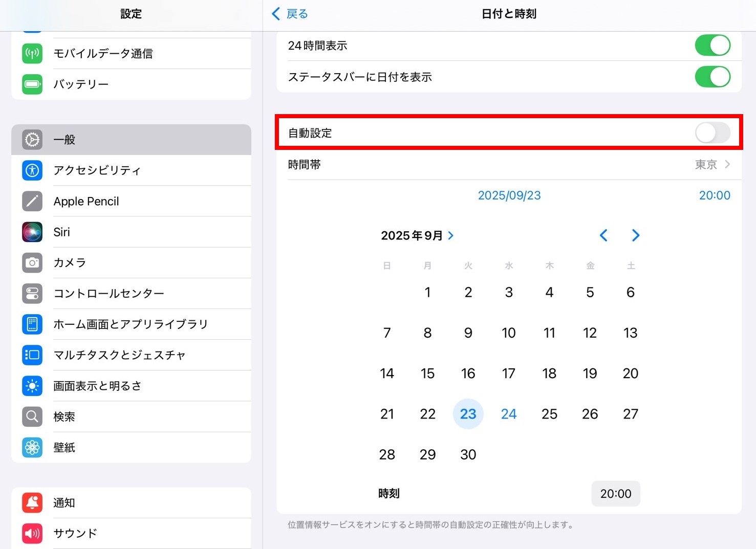756x549 pixels.
Task: Open the Camera (カメラ) settings icon
Action: tap(32, 262)
